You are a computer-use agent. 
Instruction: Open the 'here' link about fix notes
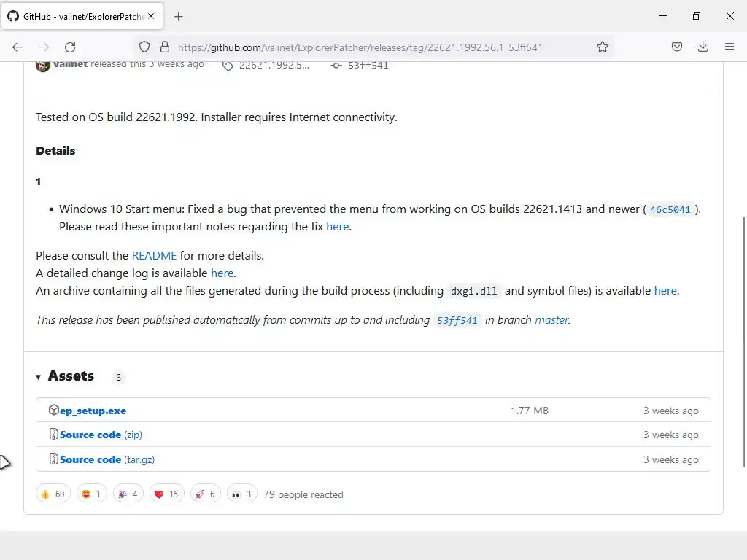coord(337,227)
